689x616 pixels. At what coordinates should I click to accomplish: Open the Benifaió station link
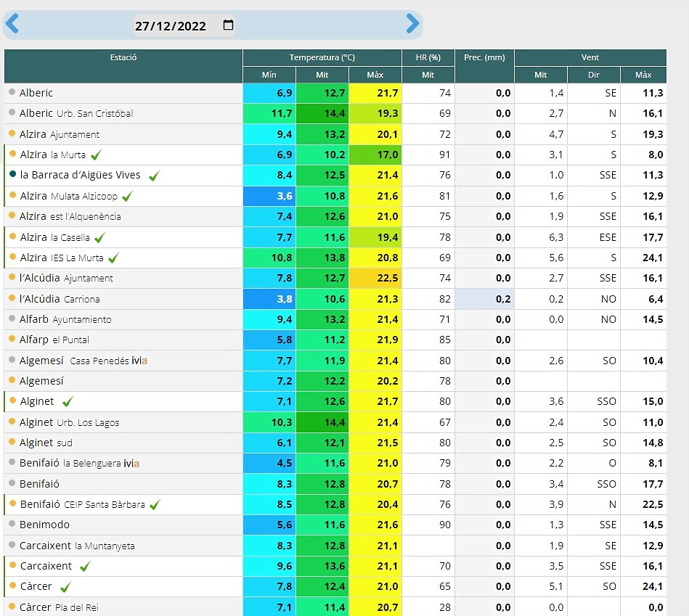(x=39, y=484)
